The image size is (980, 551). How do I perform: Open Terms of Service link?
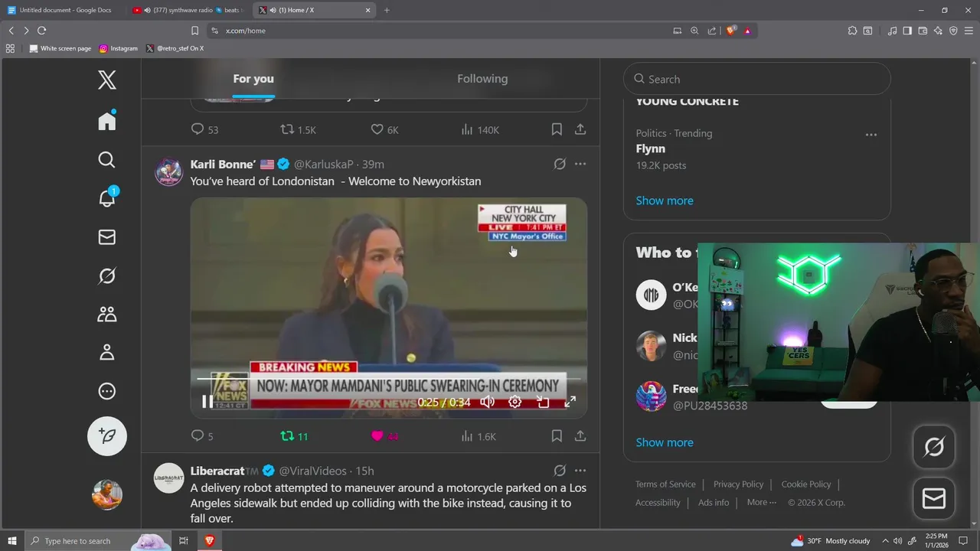(665, 484)
